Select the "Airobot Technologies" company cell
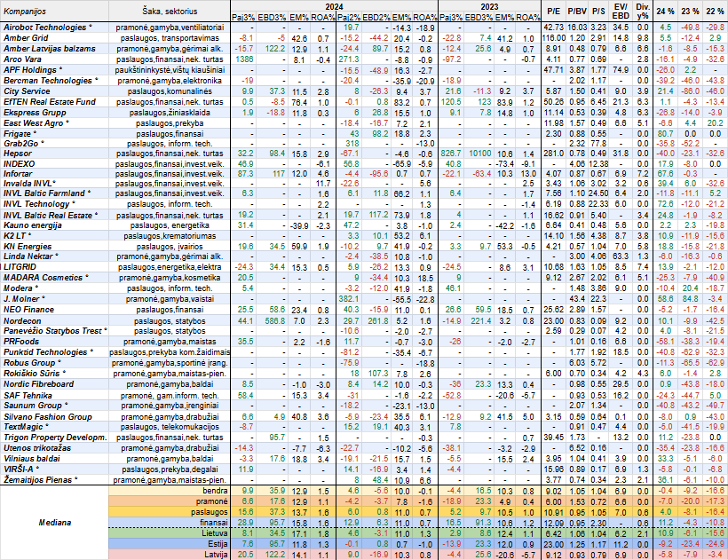The image size is (728, 560). click(x=54, y=28)
